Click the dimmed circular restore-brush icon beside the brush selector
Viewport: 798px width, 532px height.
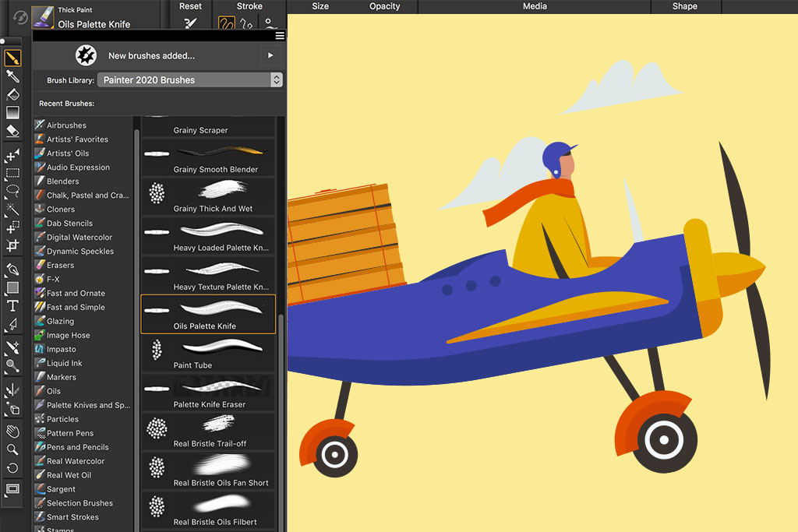(19, 18)
